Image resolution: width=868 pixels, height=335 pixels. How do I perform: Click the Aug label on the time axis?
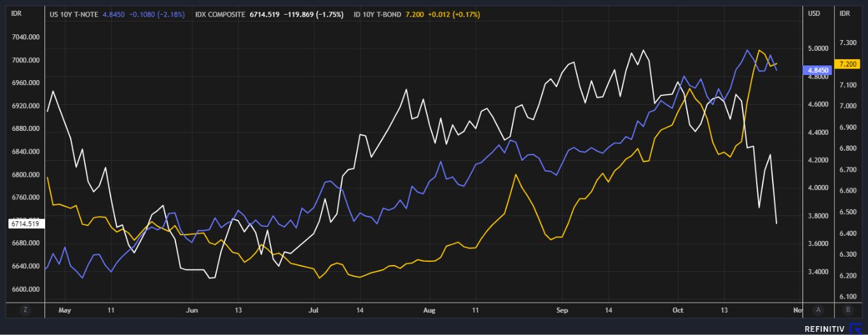click(429, 310)
